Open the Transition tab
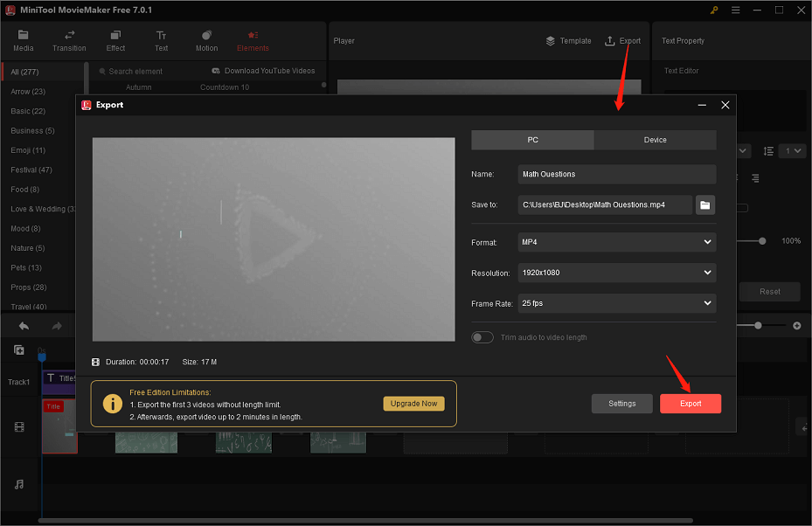 (69, 41)
